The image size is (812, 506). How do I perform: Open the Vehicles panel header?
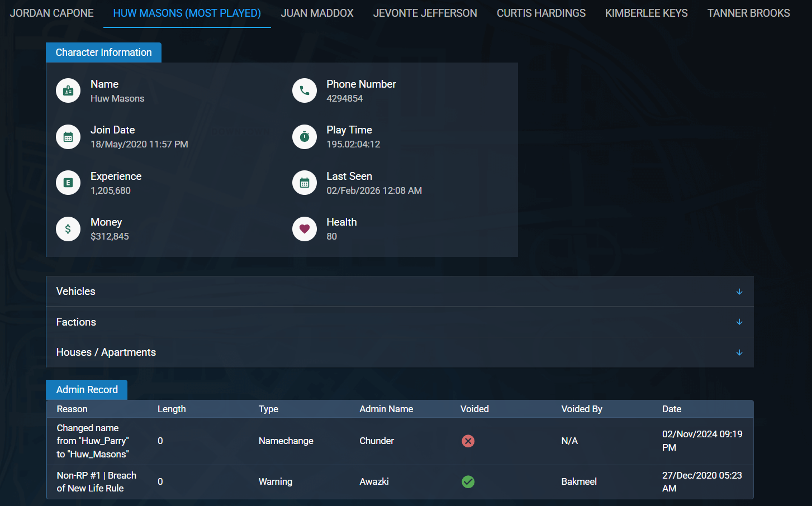point(400,292)
